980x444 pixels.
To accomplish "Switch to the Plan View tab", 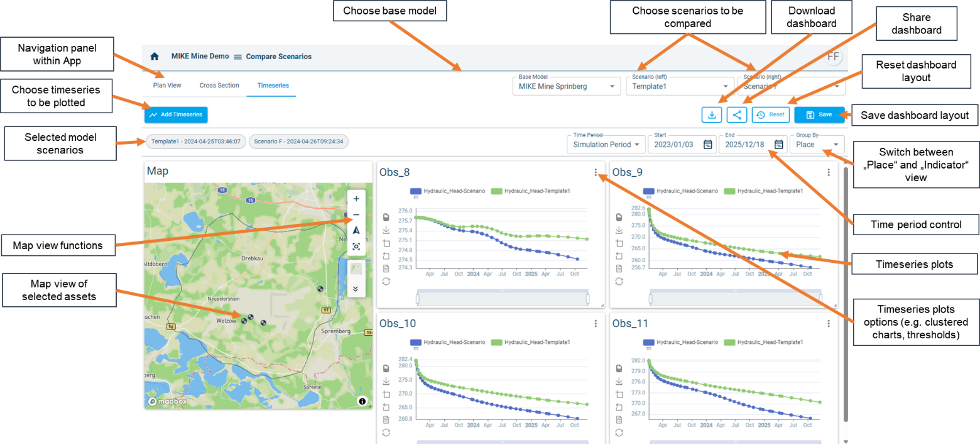I will (167, 86).
